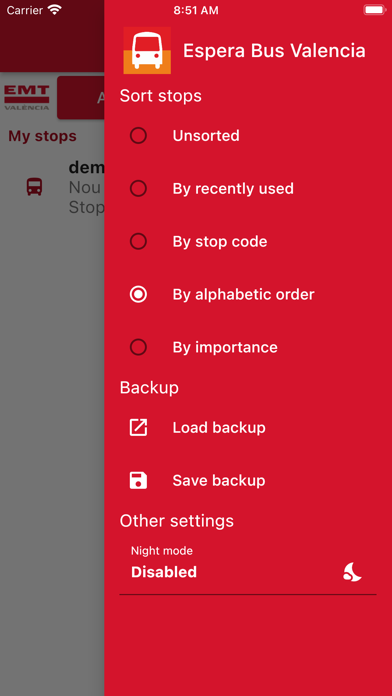Tap the Wi-Fi icon in status bar
Viewport: 392px width, 696px height.
pyautogui.click(x=55, y=10)
